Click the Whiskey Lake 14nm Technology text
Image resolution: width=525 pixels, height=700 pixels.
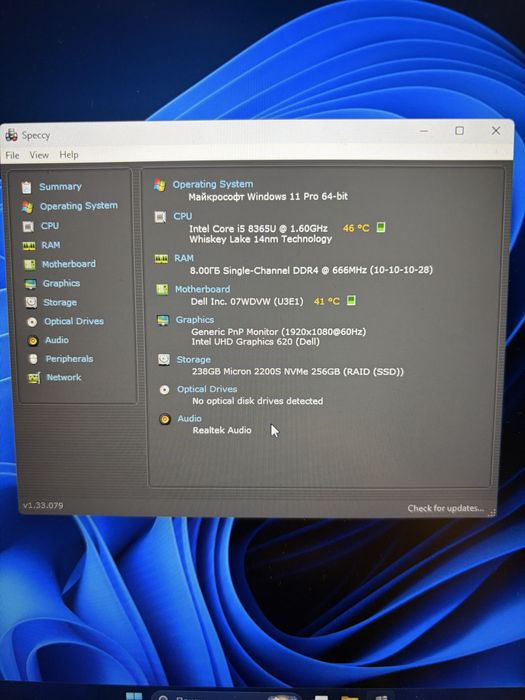pos(261,239)
